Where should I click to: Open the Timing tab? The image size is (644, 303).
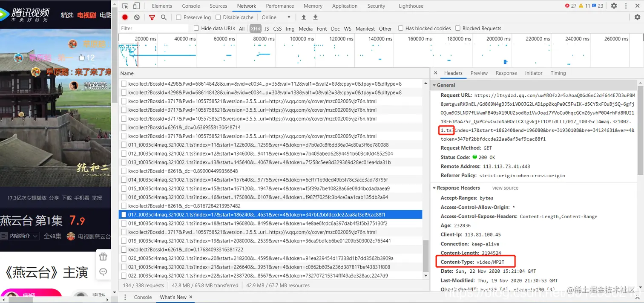click(x=558, y=73)
